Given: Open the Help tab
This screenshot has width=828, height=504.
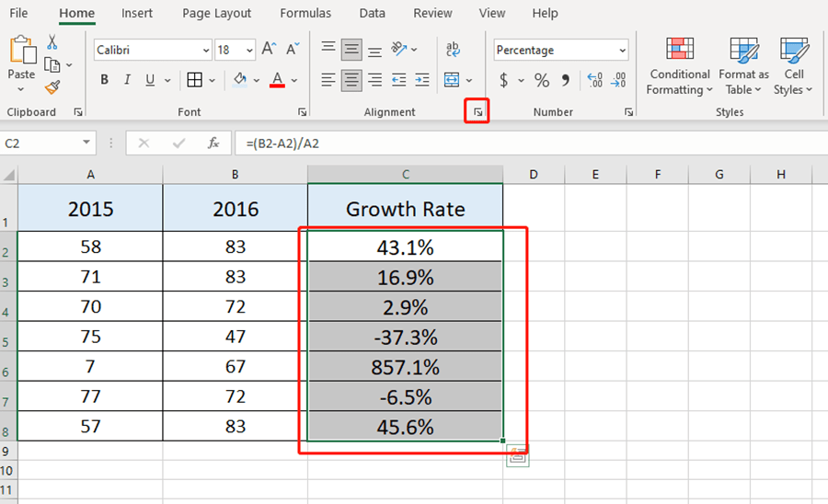Looking at the screenshot, I should click(545, 13).
